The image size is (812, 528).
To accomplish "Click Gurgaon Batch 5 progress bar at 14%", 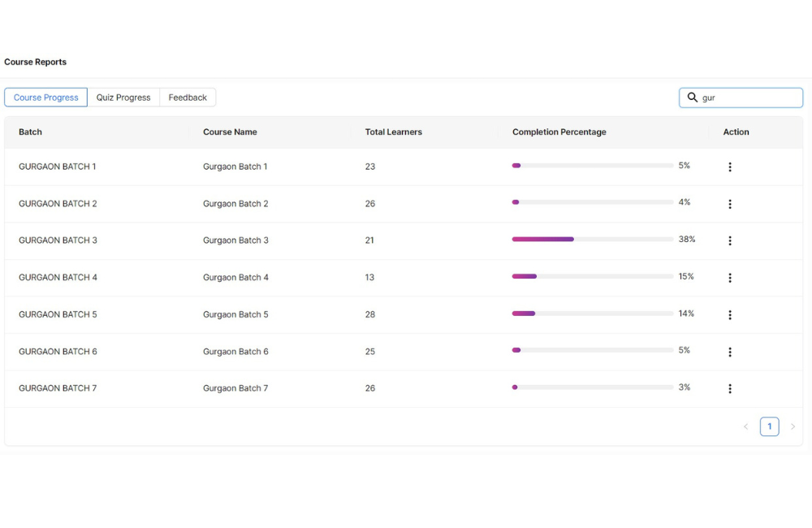I will click(593, 314).
